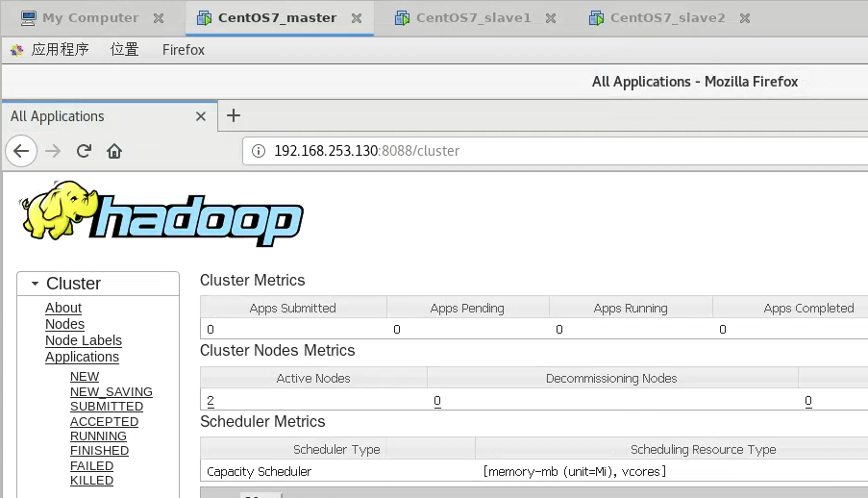868x498 pixels.
Task: Open the Firefox home page icon
Action: coord(114,151)
